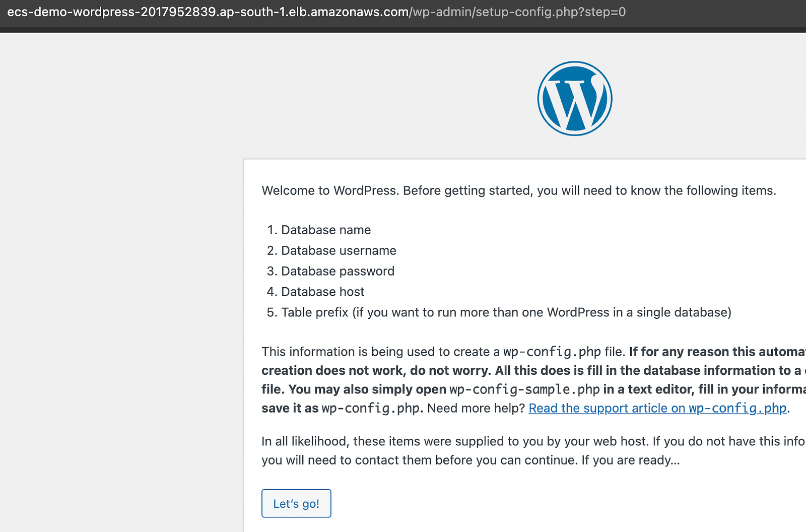Click the 'Database username' list item

point(339,250)
